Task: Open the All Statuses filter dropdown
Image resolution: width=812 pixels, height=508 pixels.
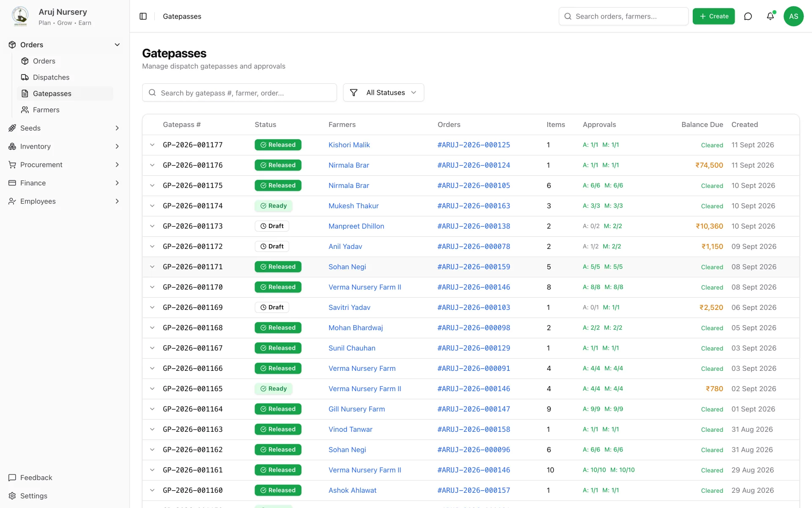Action: 383,92
